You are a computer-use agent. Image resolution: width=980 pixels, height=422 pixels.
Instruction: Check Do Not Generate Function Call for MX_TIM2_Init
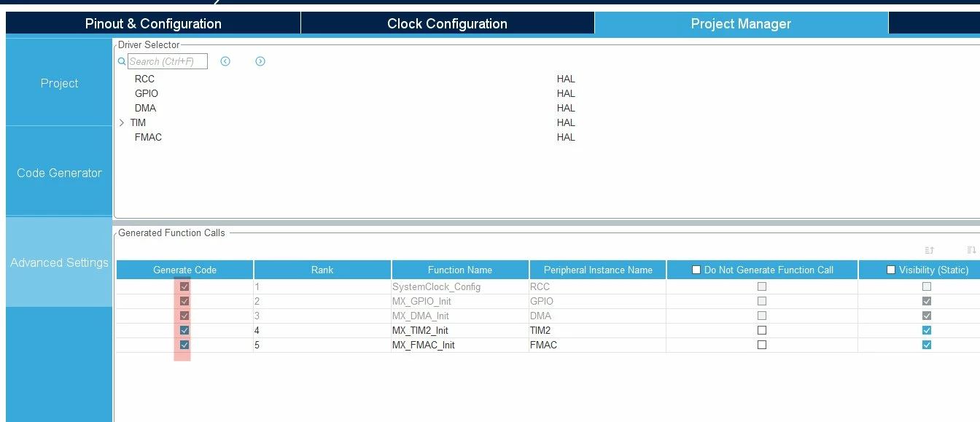tap(762, 330)
